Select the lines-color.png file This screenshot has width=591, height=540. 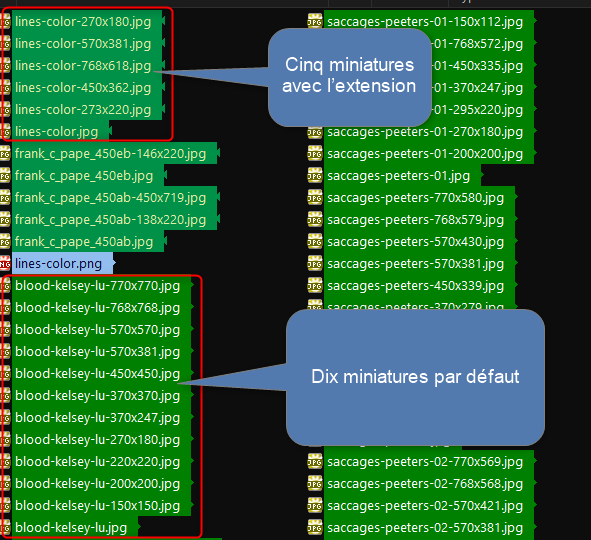point(58,264)
